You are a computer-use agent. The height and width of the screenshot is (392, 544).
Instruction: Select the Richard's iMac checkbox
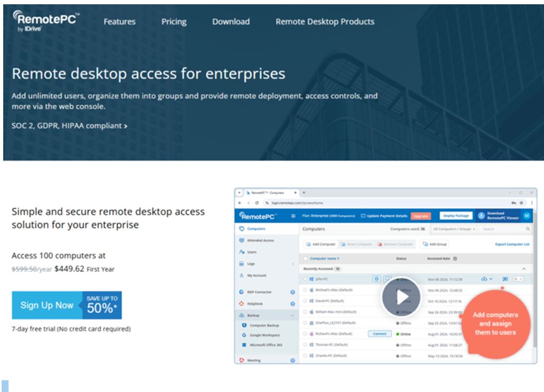coord(305,334)
